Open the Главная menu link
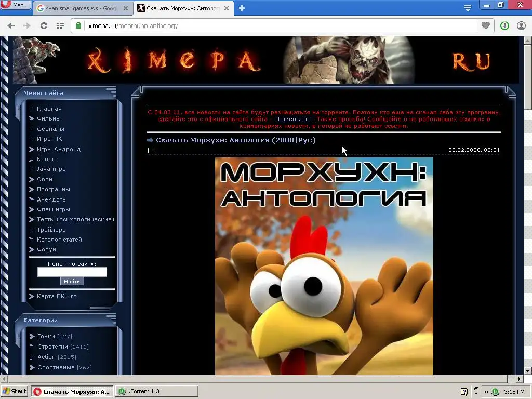532x399 pixels. [x=49, y=109]
